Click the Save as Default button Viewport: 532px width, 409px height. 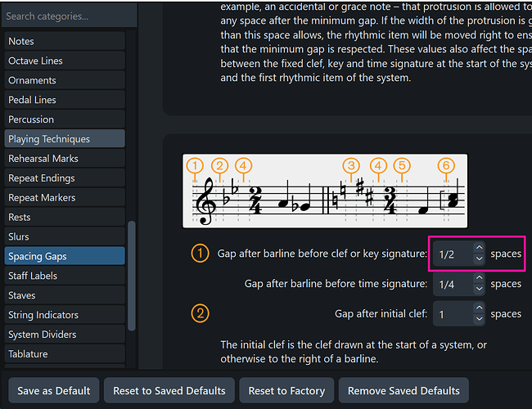(53, 390)
